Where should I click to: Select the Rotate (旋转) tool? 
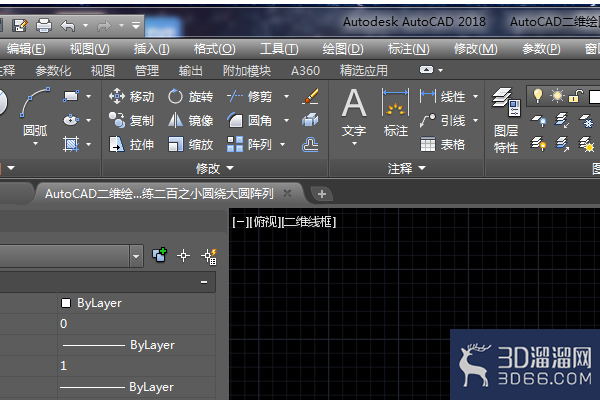coord(190,97)
